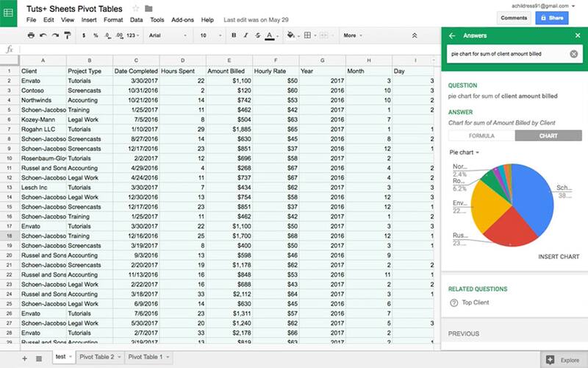This screenshot has width=588, height=368.
Task: Expand the Pie chart type dropdown
Action: click(x=465, y=152)
